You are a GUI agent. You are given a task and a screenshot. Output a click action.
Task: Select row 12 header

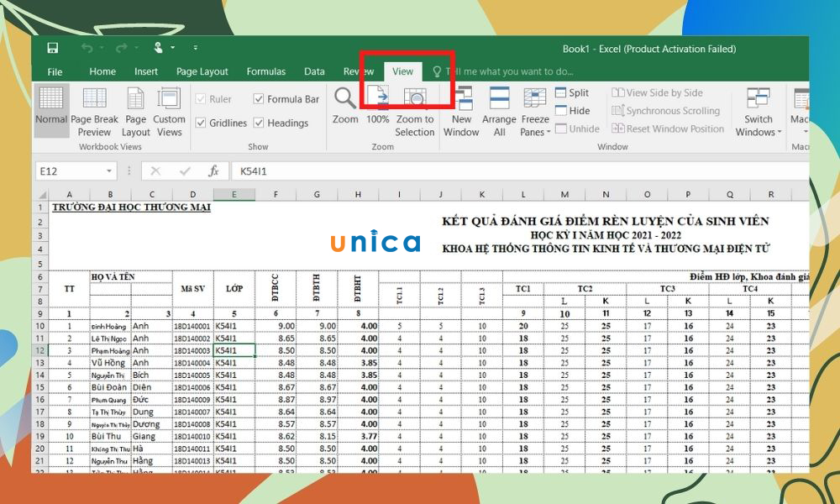click(40, 351)
